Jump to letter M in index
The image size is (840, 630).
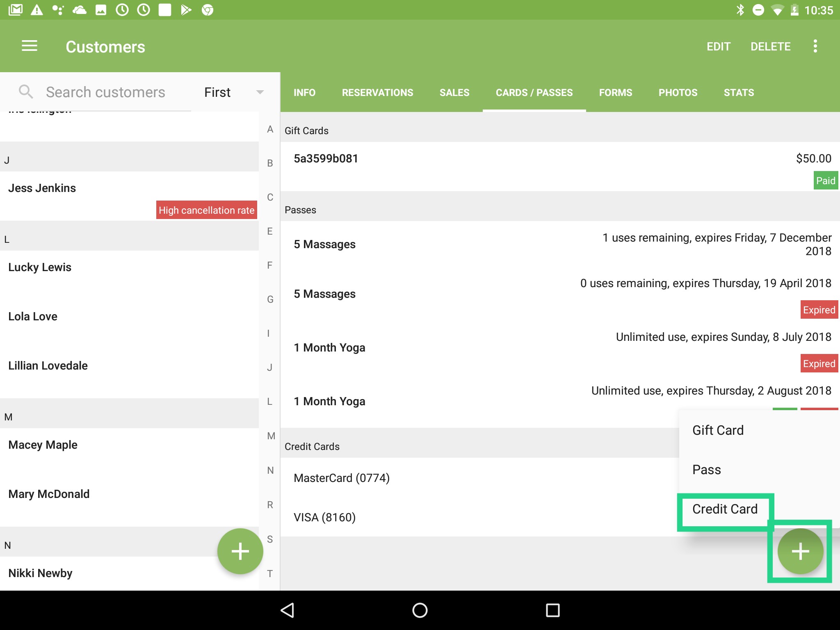[x=271, y=436]
